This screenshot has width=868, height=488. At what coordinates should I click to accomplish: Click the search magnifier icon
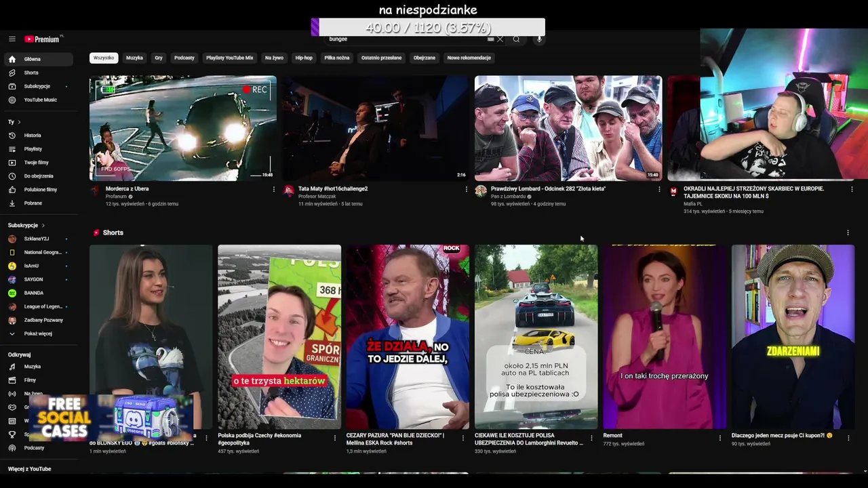(516, 39)
